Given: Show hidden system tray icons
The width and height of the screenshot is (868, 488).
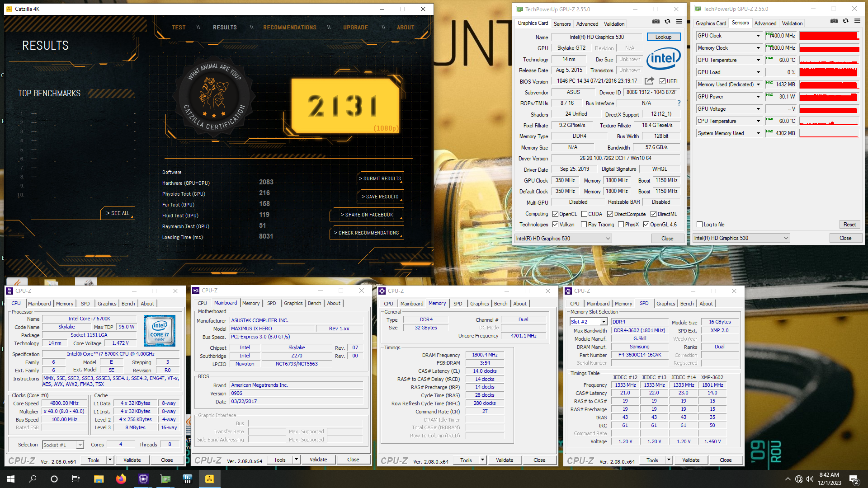Looking at the screenshot, I should [788, 479].
